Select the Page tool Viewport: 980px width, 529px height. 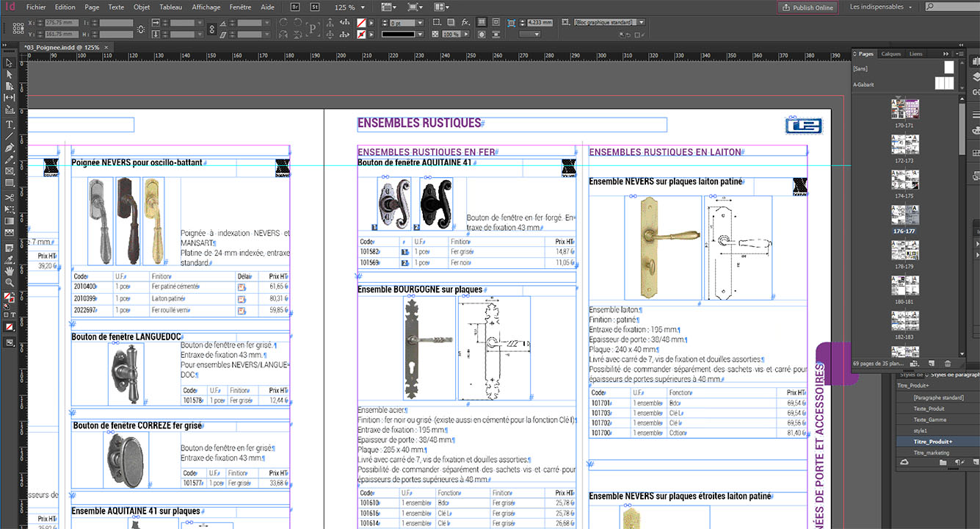(10, 86)
